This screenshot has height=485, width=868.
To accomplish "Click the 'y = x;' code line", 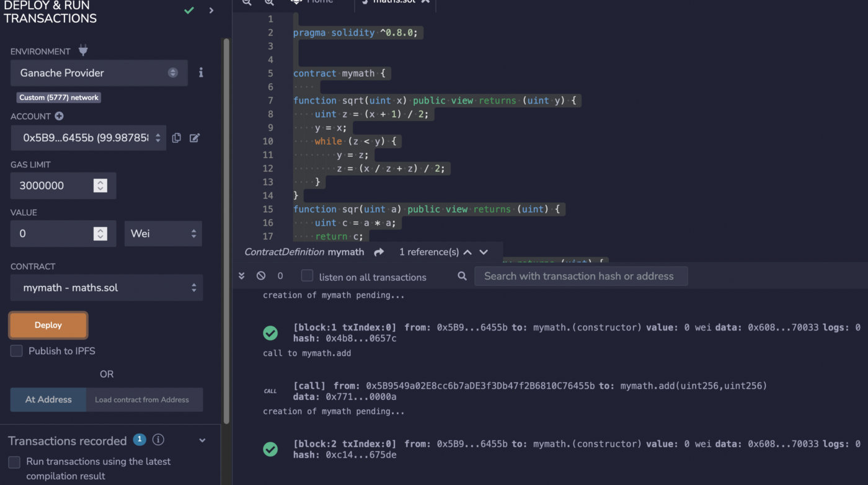I will pos(330,128).
